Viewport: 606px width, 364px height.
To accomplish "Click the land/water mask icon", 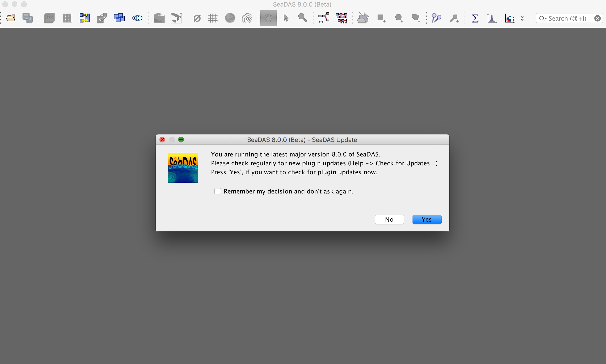I will click(159, 18).
